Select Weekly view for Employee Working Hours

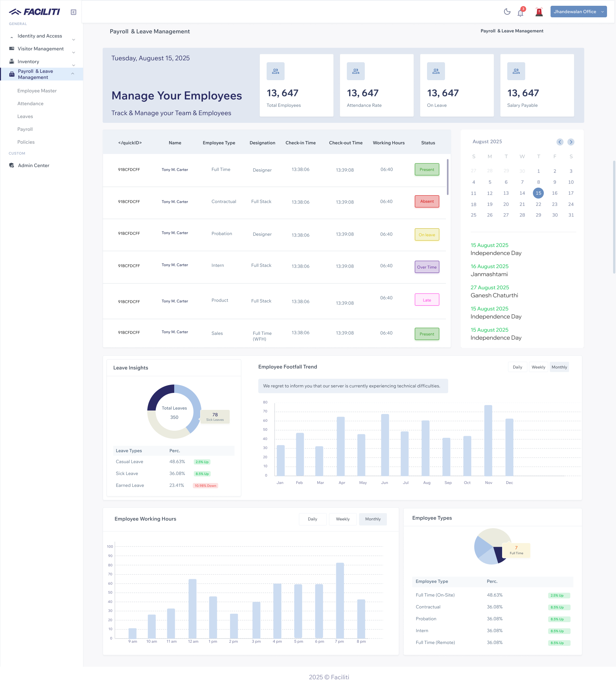tap(343, 519)
